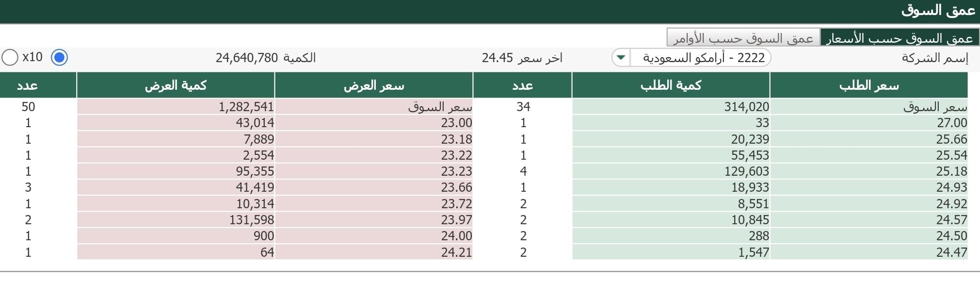
Task: Click market price bid quantity 314,020
Action: [671, 107]
